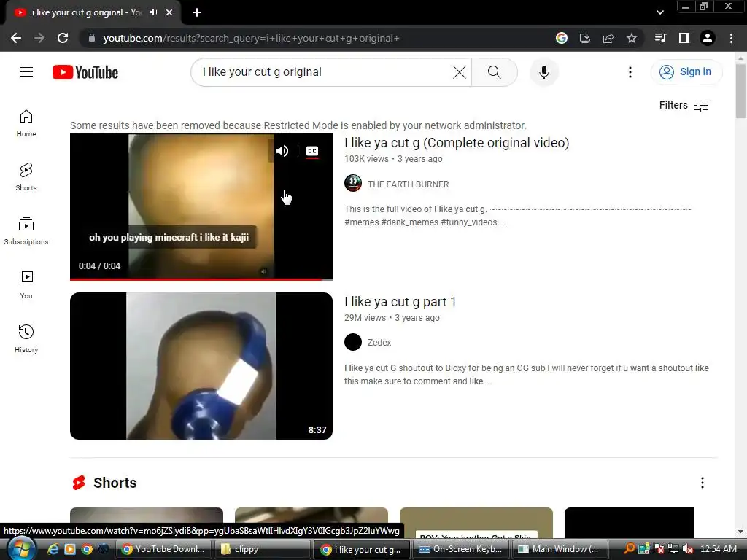Viewport: 747px width, 560px height.
Task: Open the first Shorts thumbnail
Action: coord(146,523)
